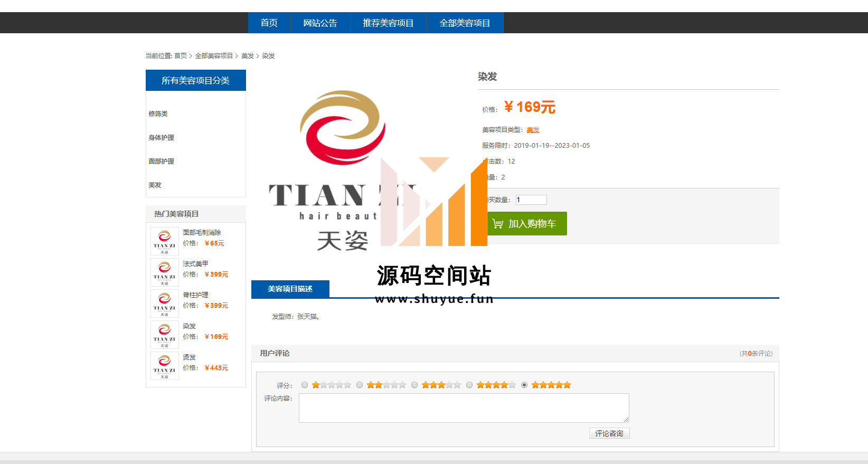868x464 pixels.
Task: Open the 面部毛刺消除 thumbnail
Action: tap(165, 241)
